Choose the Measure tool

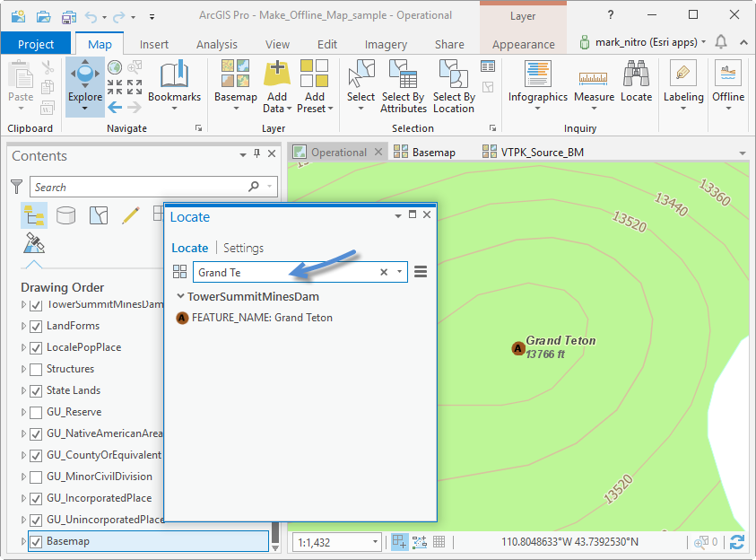pyautogui.click(x=594, y=86)
